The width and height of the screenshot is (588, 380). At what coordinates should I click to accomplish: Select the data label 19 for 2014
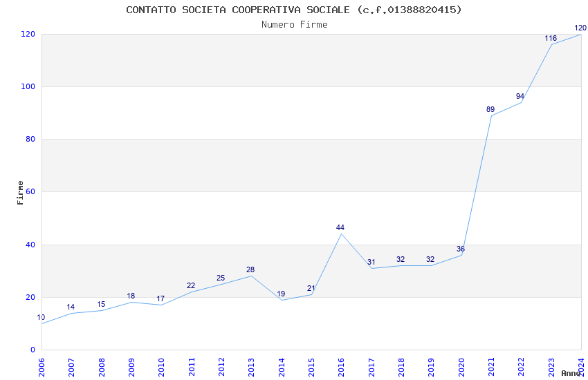(281, 294)
